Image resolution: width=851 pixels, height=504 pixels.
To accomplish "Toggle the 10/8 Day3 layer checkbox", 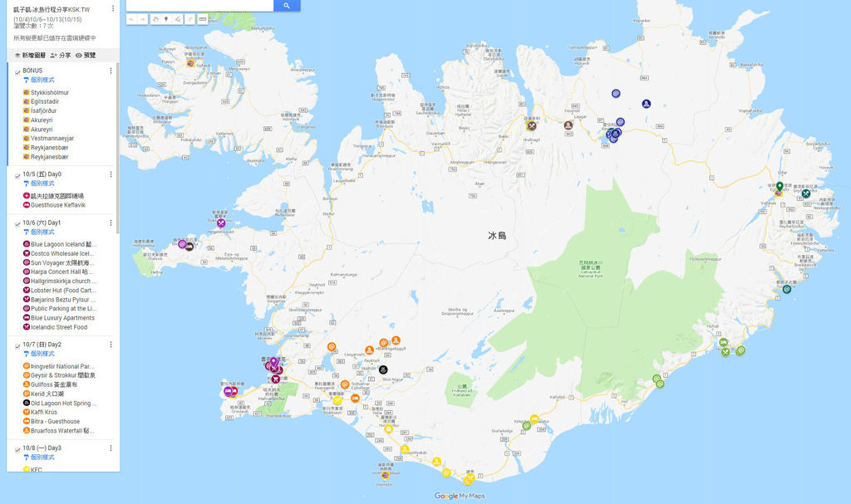I will coord(17,449).
